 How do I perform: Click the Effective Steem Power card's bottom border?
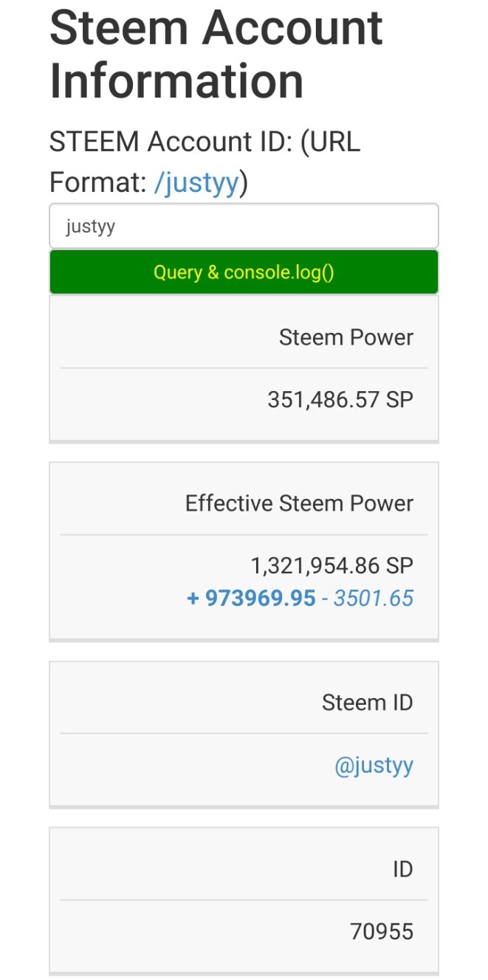click(244, 640)
